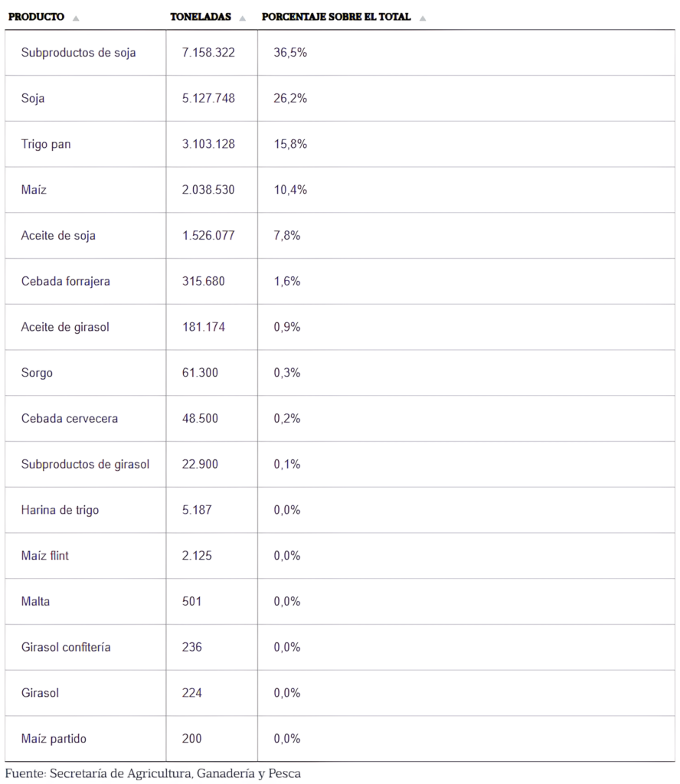680x784 pixels.
Task: Select Aceite de girasol percentage 0,9%
Action: click(287, 327)
